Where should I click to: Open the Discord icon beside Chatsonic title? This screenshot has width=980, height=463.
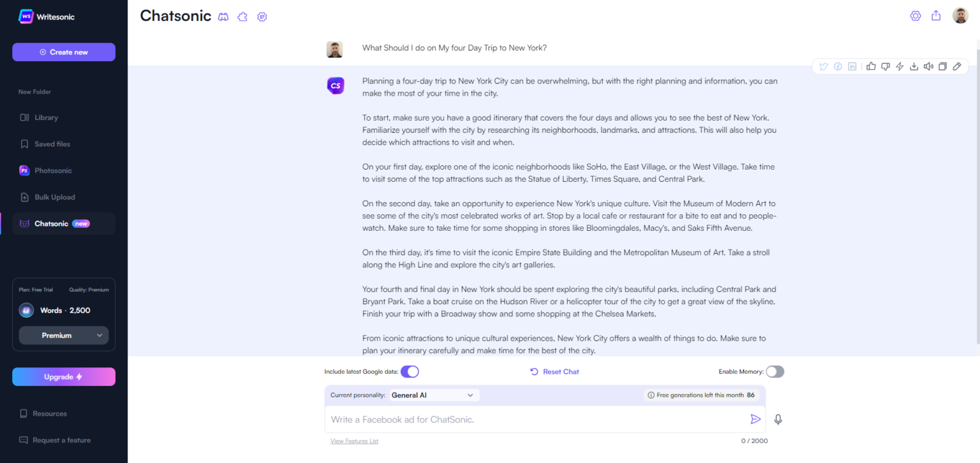(x=223, y=17)
